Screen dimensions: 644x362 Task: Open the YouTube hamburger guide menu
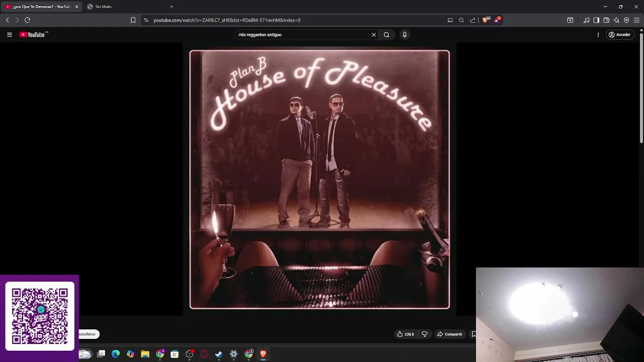pos(10,35)
